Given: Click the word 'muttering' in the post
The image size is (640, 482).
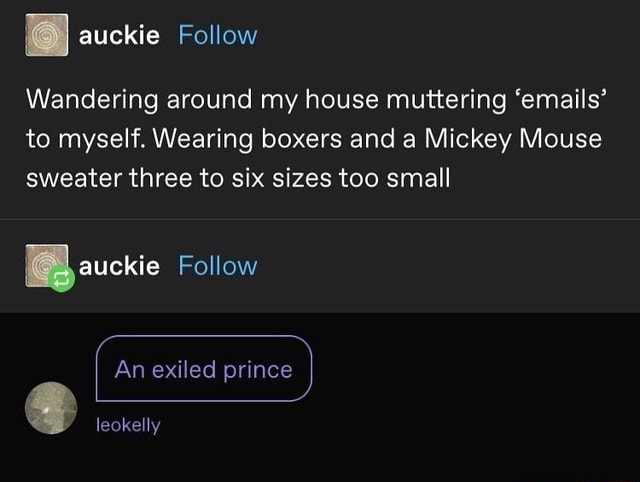Looking at the screenshot, I should [439, 101].
